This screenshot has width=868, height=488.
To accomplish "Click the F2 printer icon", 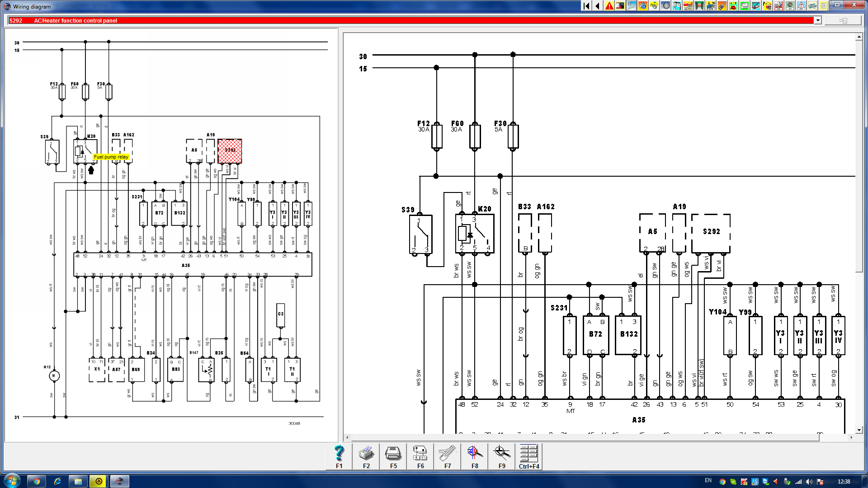I will 366,456.
